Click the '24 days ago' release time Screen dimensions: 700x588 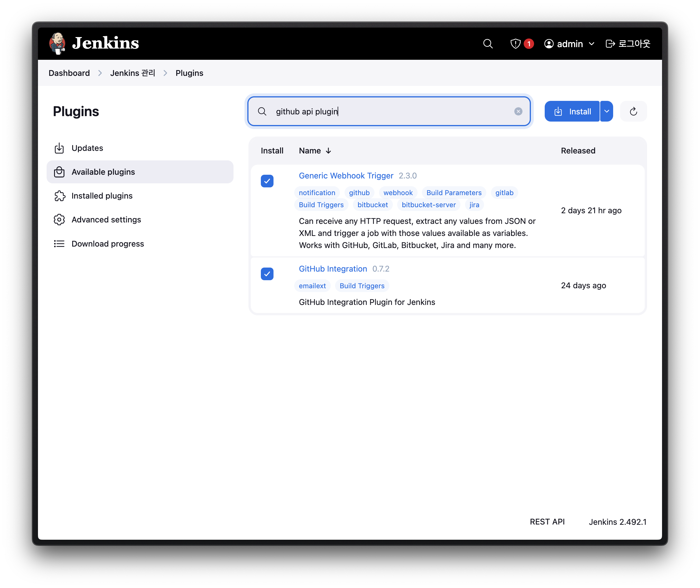[x=583, y=285]
